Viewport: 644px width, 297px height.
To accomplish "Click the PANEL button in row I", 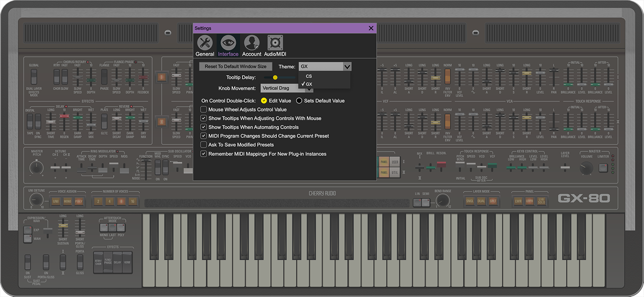I will (x=384, y=162).
